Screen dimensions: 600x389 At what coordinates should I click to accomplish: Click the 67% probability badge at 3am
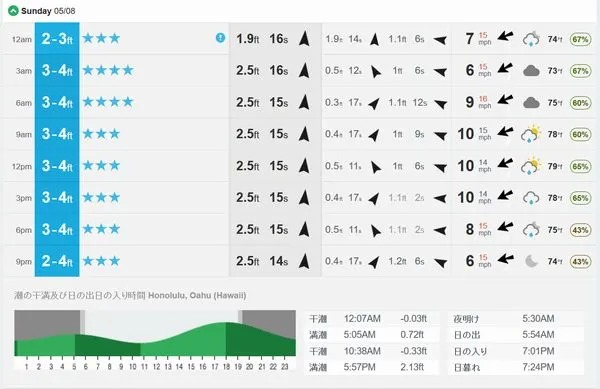click(580, 71)
